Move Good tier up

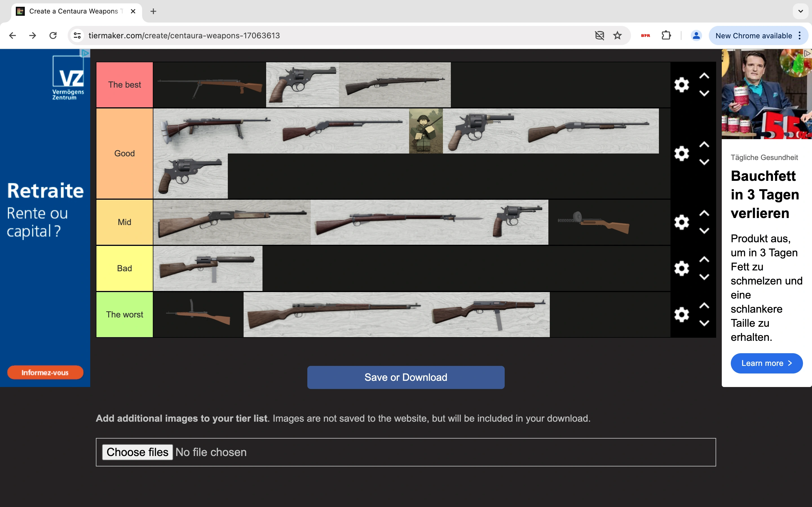pyautogui.click(x=704, y=145)
